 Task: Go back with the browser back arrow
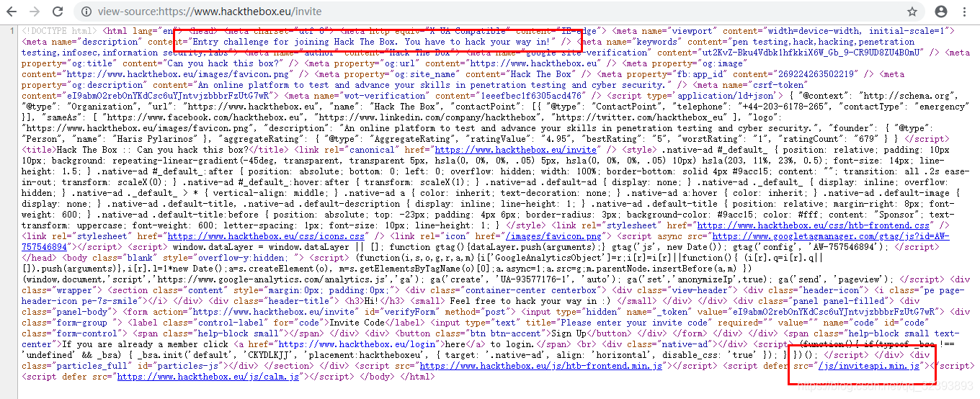tap(11, 12)
